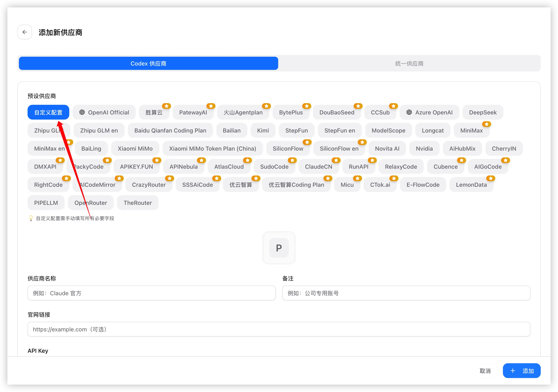Select the StepFun preset
558x392 pixels.
pyautogui.click(x=296, y=130)
